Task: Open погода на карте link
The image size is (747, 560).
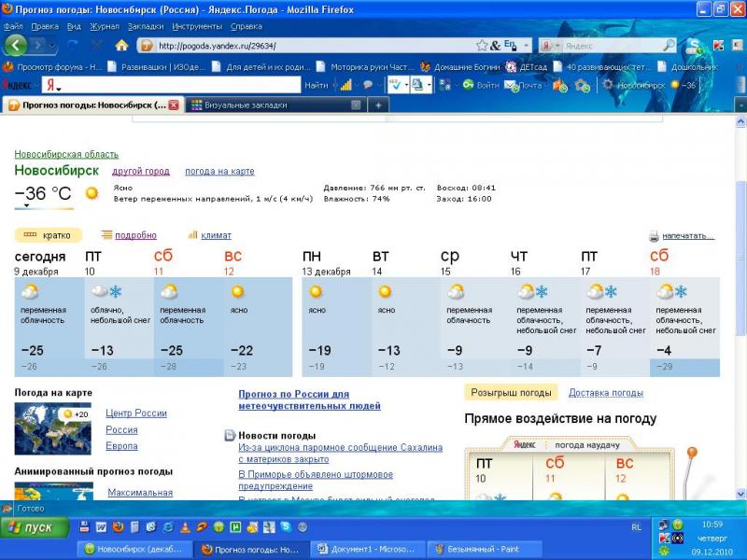Action: click(x=219, y=172)
